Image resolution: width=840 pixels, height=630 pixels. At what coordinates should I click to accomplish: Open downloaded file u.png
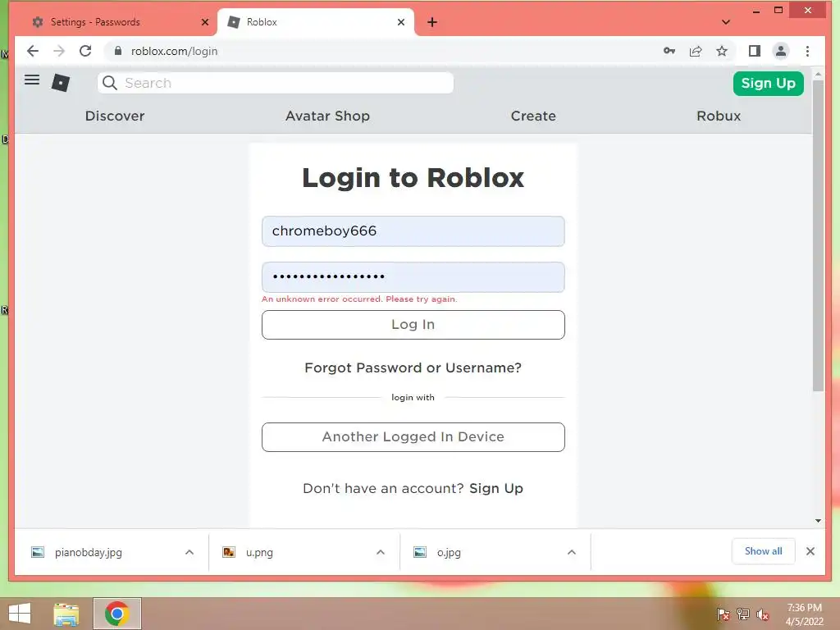(259, 552)
